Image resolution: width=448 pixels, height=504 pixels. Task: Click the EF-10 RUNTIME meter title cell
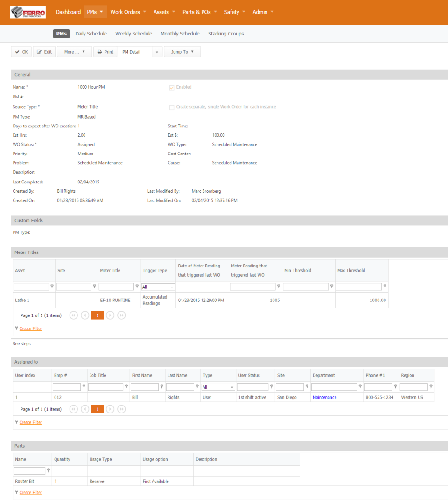[119, 300]
